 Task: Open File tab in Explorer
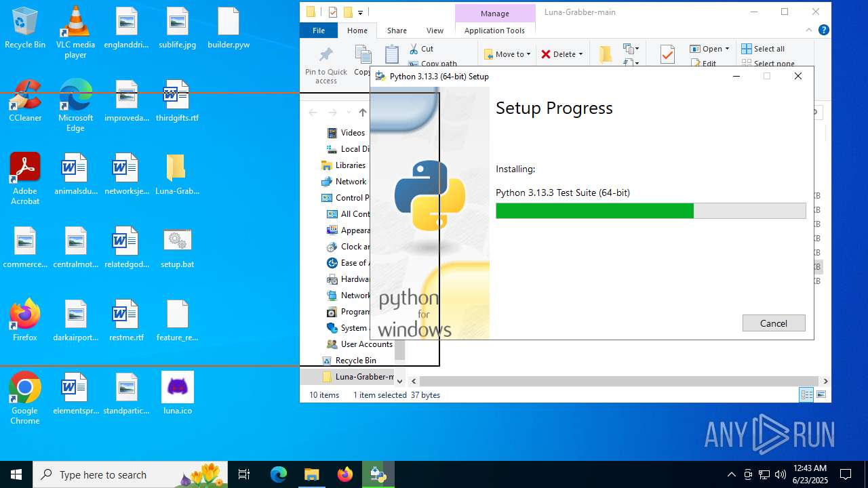[318, 30]
